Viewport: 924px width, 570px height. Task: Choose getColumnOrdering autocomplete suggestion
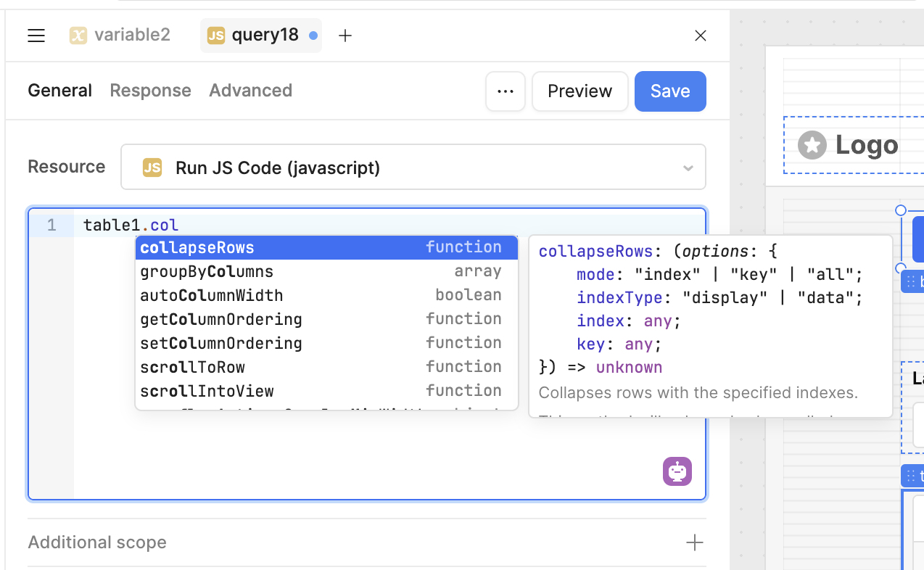tap(326, 319)
